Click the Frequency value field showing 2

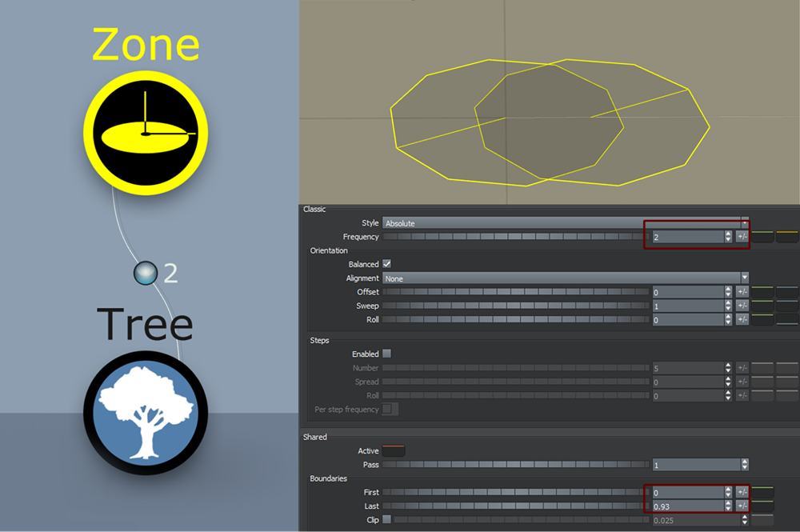[x=688, y=237]
